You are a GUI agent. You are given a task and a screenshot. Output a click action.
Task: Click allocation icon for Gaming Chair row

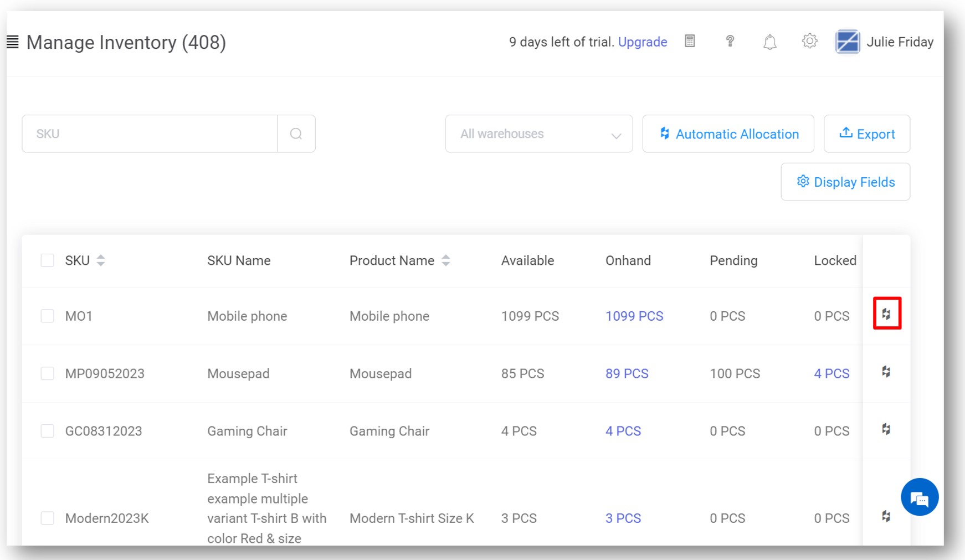tap(886, 429)
